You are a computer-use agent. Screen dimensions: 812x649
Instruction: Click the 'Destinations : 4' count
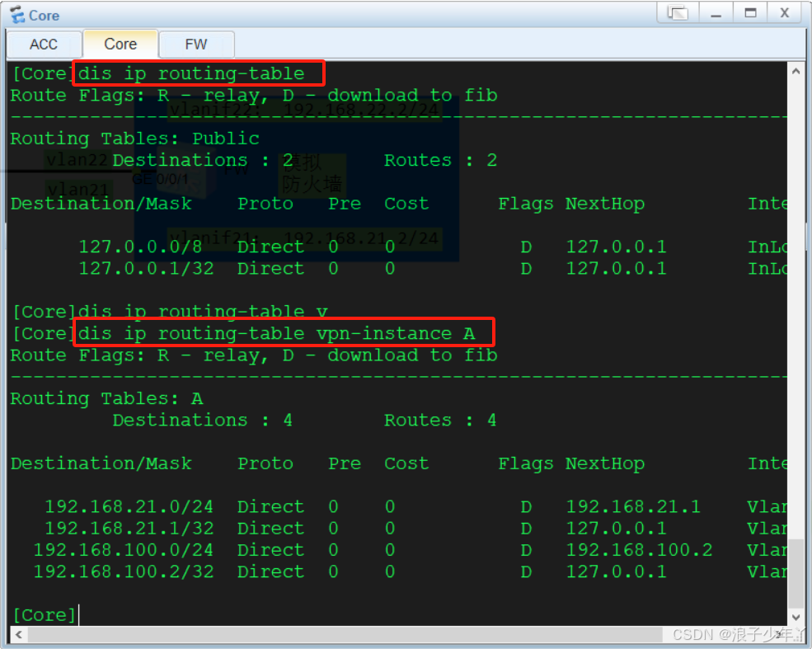pos(203,420)
